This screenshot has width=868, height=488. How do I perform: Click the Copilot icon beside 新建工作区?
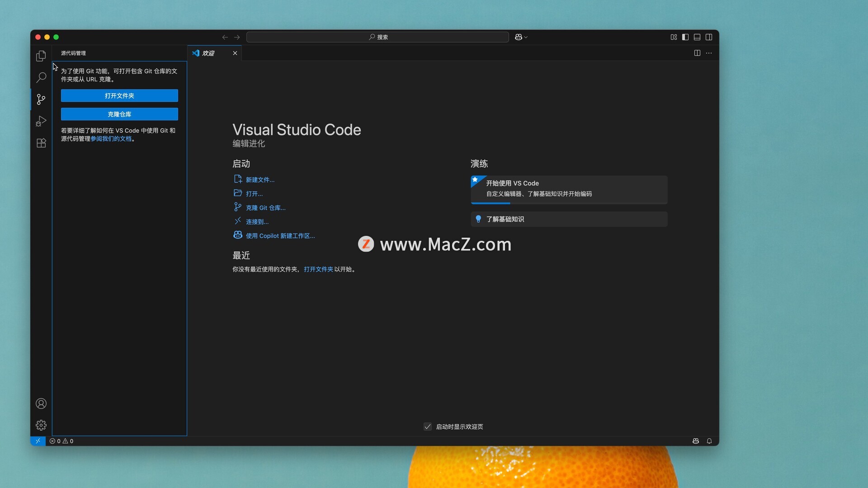pyautogui.click(x=238, y=235)
